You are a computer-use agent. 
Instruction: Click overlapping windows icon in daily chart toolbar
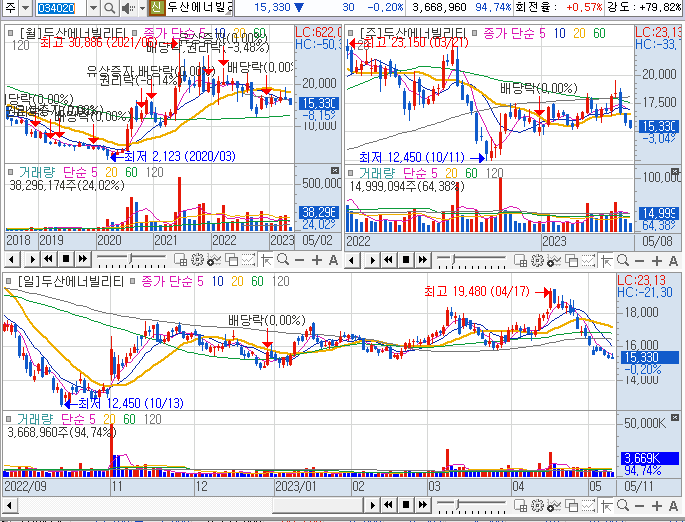point(571,505)
